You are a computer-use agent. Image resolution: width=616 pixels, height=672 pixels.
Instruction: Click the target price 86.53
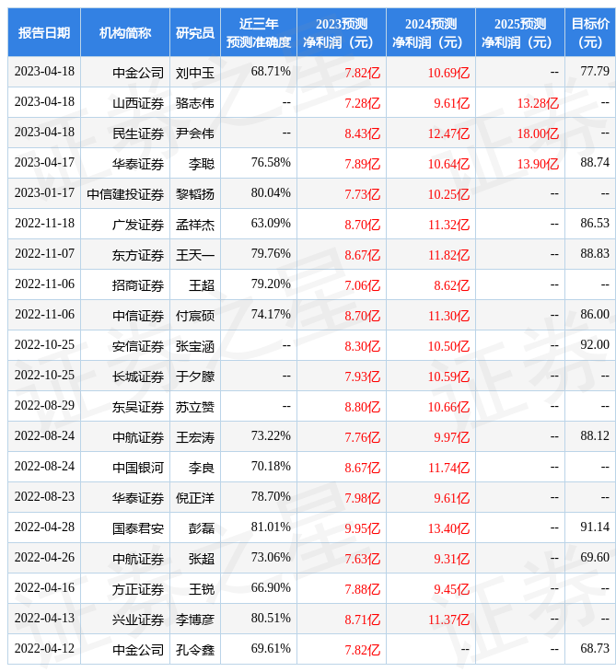[x=595, y=224]
